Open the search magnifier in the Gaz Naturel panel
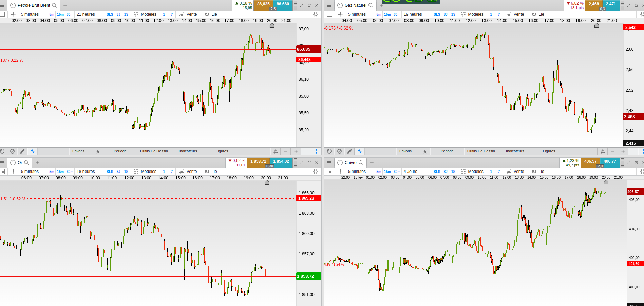644x306 pixels. click(x=371, y=5)
